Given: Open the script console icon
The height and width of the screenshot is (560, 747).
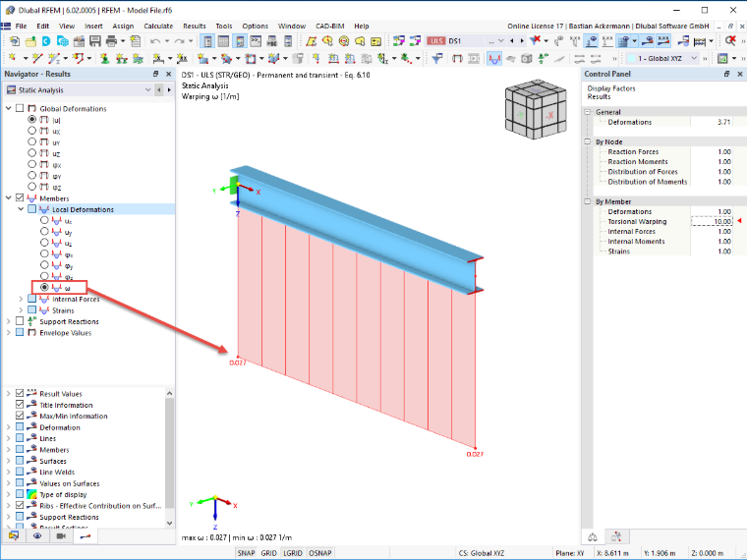Looking at the screenshot, I should [x=256, y=41].
